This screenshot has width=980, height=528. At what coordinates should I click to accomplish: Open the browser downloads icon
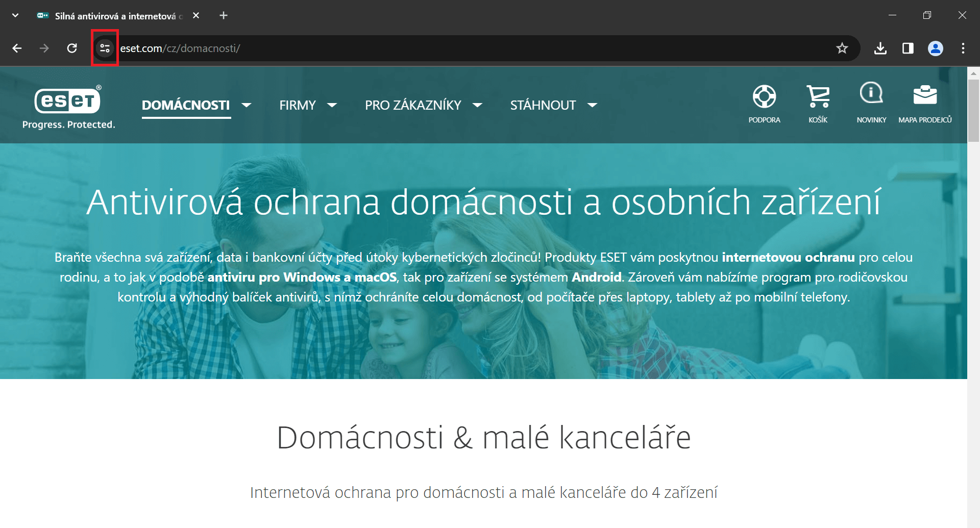click(x=880, y=48)
